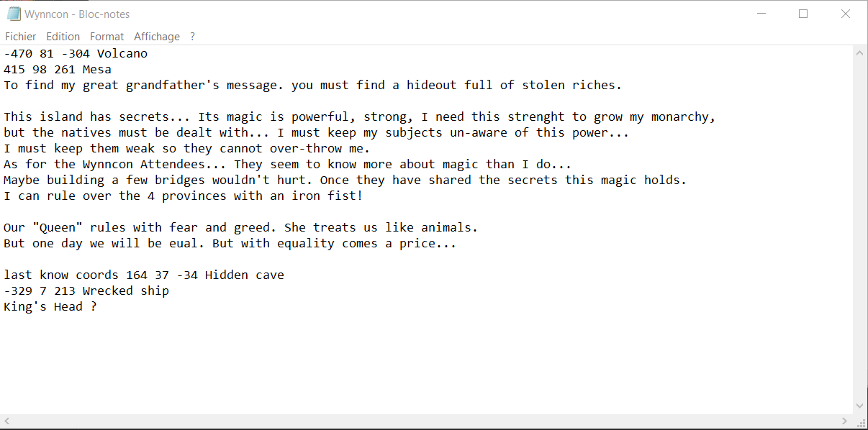Click the vertical scrollbar up arrow
868x430 pixels.
point(859,53)
